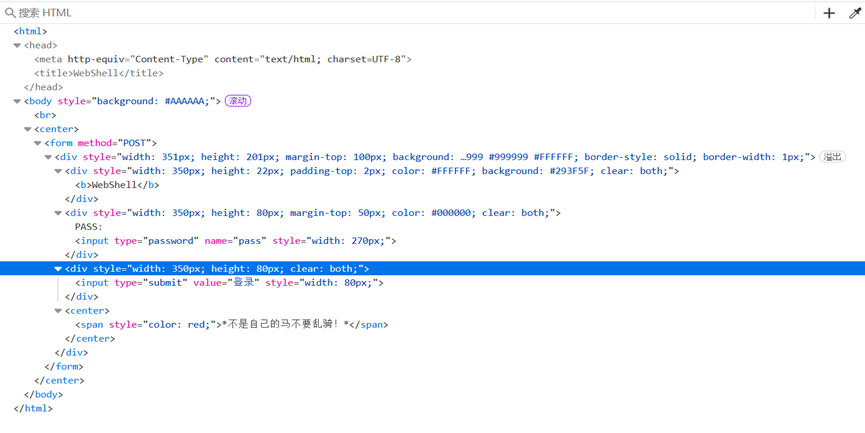865x433 pixels.
Task: Click the closing center tag below form
Action: [59, 381]
